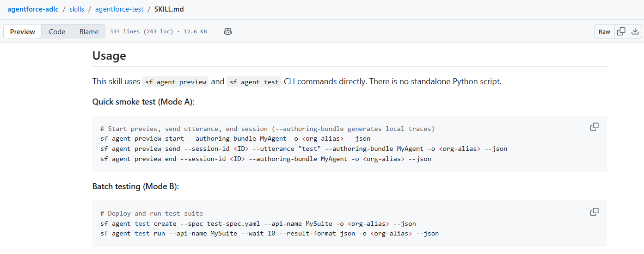The height and width of the screenshot is (254, 644).
Task: Open the Blame view tab
Action: pyautogui.click(x=89, y=31)
